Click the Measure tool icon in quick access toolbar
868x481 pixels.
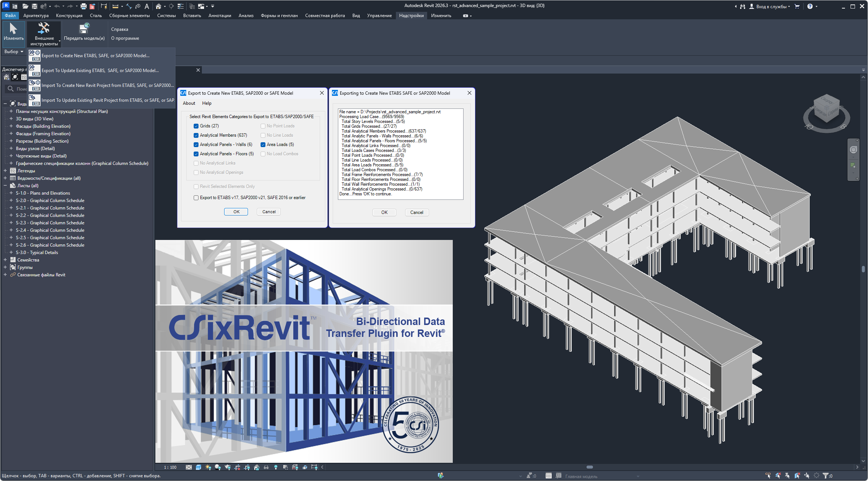[116, 6]
